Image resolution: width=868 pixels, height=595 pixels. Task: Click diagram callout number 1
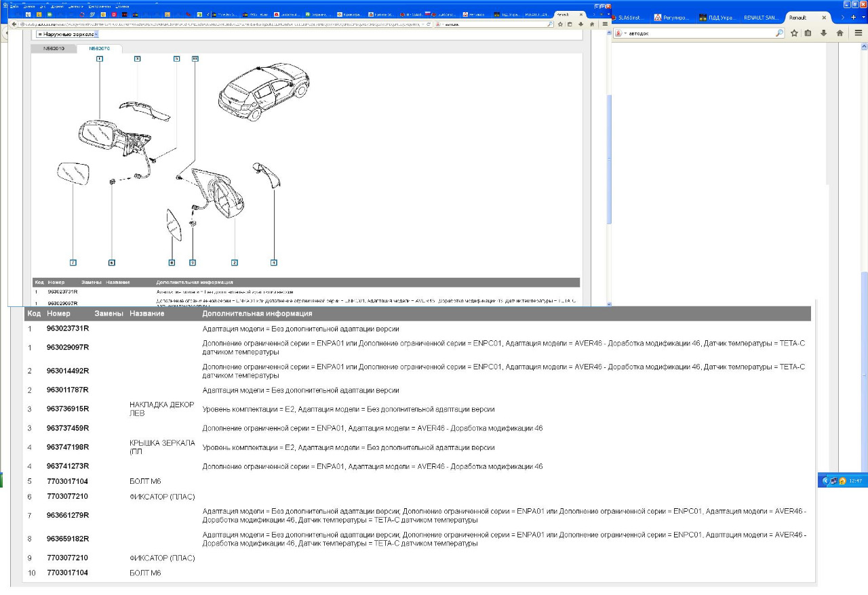100,59
